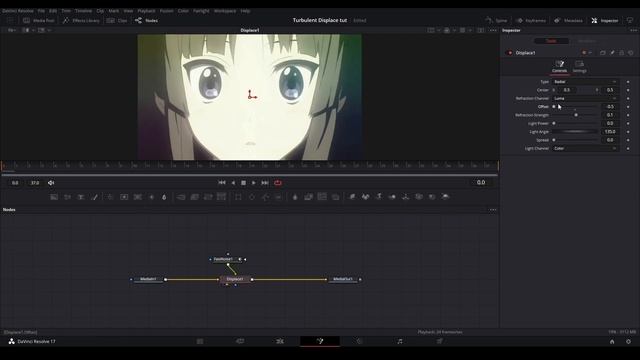
Task: Select the MediaOut1 node
Action: pyautogui.click(x=343, y=279)
